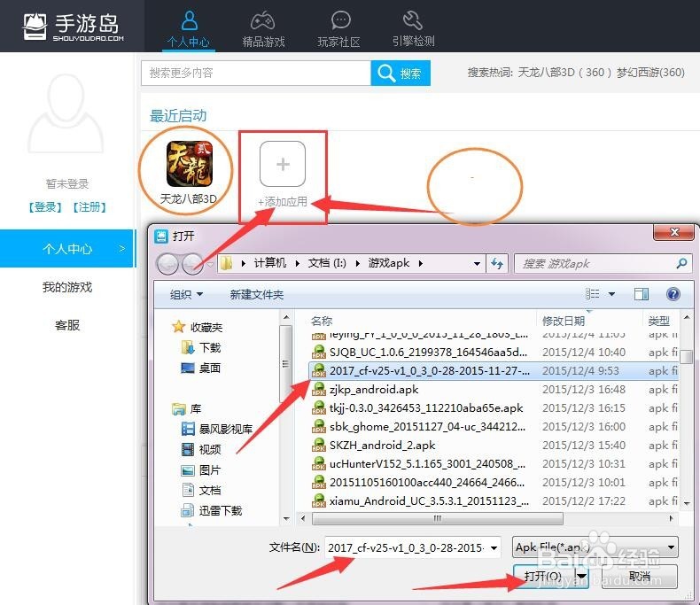The height and width of the screenshot is (605, 700).
Task: Click the 【注册】 link
Action: coord(89,207)
